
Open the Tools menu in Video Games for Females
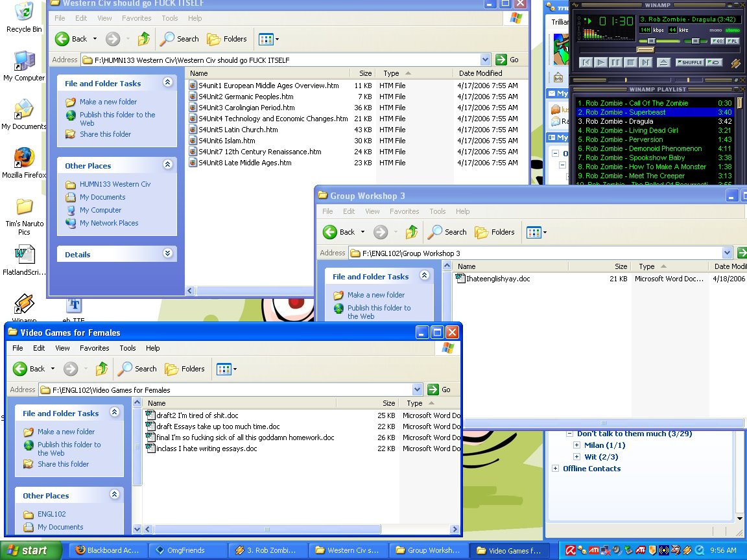pos(128,348)
